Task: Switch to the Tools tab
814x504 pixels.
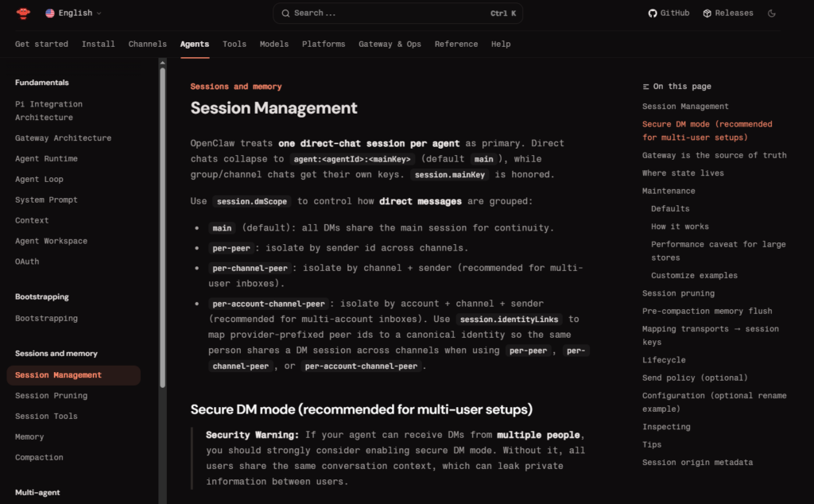Action: 235,45
